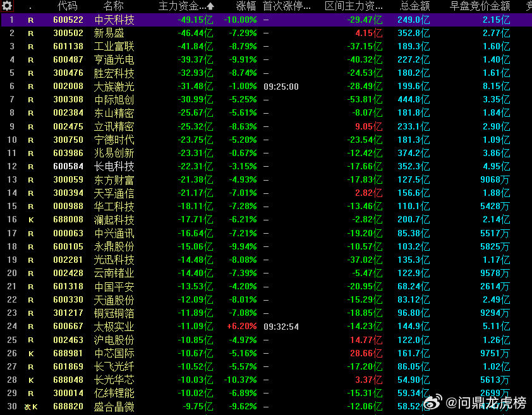The height and width of the screenshot is (415, 532).
Task: Click 4.15亿 interval fund value
Action: [368, 33]
